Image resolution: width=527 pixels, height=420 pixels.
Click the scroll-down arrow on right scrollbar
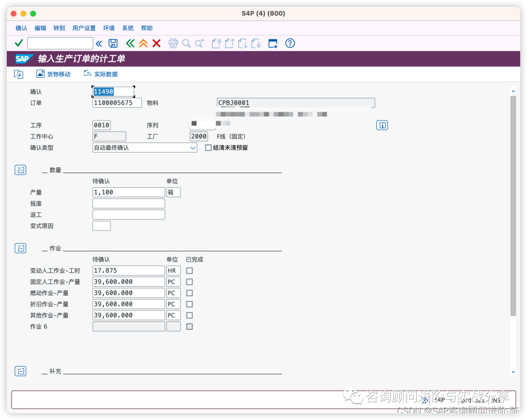513,372
